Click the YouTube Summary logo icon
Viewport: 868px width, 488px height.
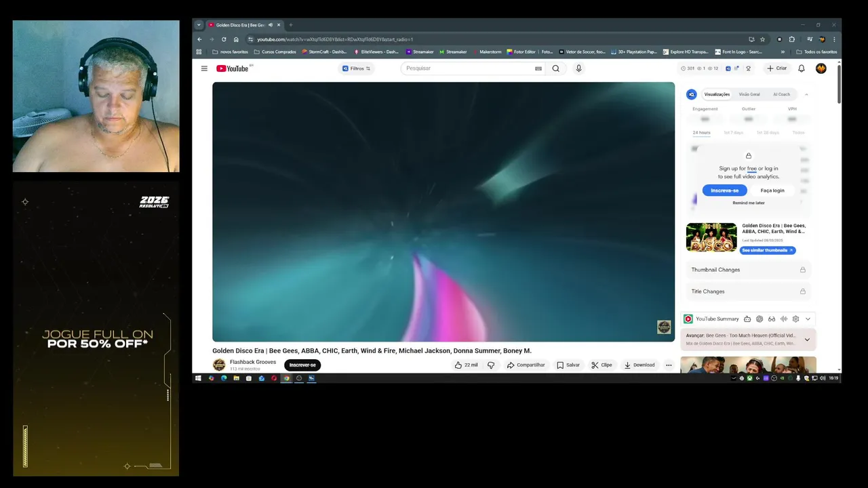click(688, 319)
